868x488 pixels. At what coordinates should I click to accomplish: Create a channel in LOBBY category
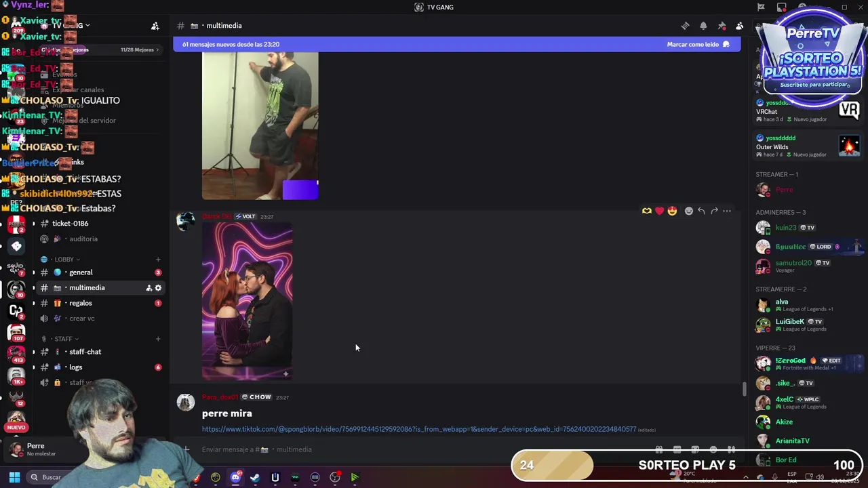point(158,260)
